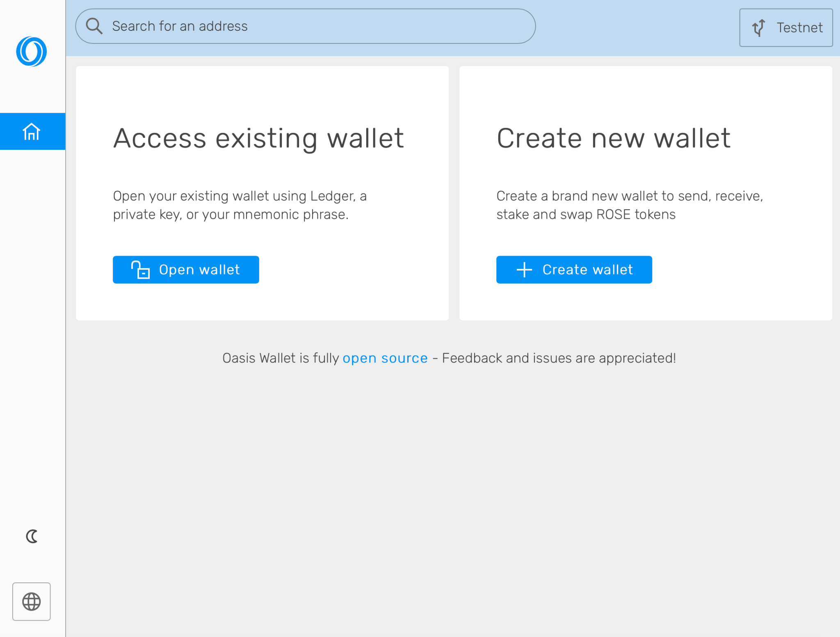The width and height of the screenshot is (840, 637).
Task: Click the plus icon on Create wallet
Action: (x=524, y=270)
